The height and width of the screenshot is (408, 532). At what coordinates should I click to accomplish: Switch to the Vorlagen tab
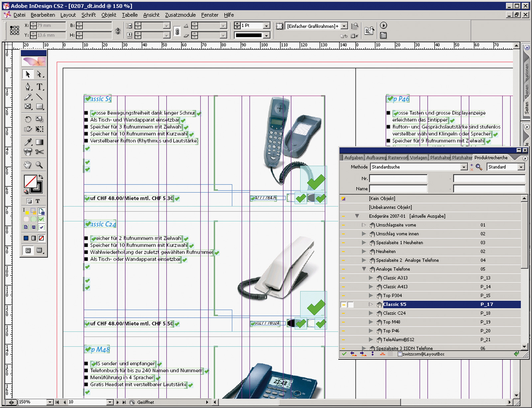point(418,157)
